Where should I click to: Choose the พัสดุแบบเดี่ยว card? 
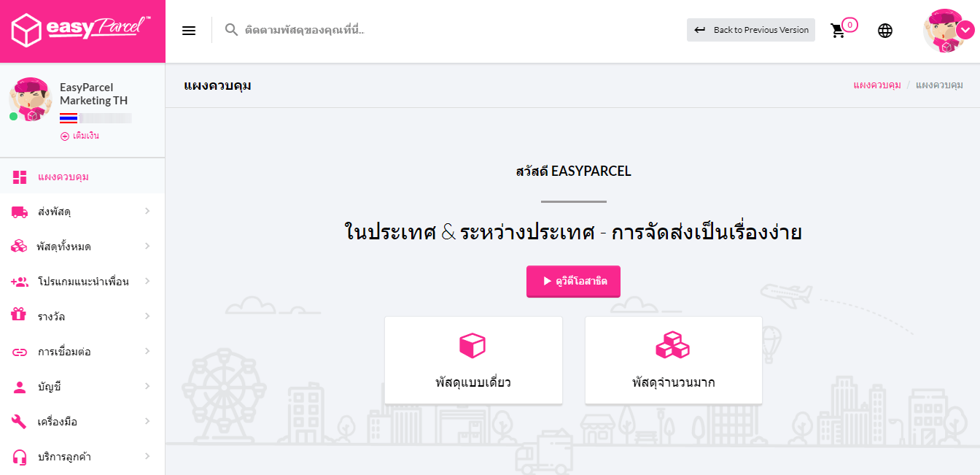[x=473, y=360]
